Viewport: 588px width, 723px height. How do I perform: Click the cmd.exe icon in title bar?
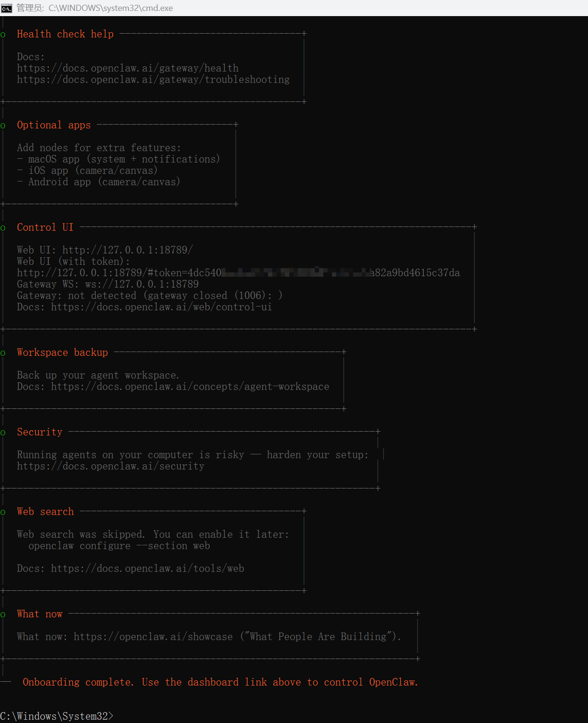click(6, 8)
